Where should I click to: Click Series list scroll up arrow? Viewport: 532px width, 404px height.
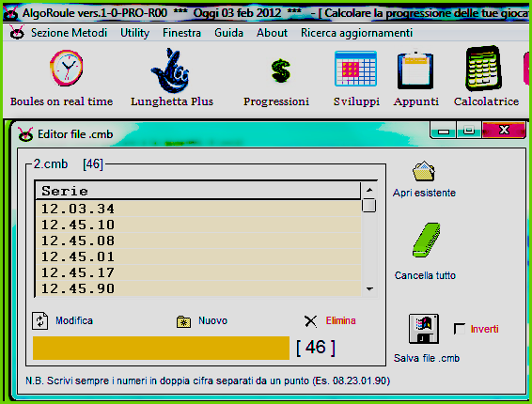point(369,190)
